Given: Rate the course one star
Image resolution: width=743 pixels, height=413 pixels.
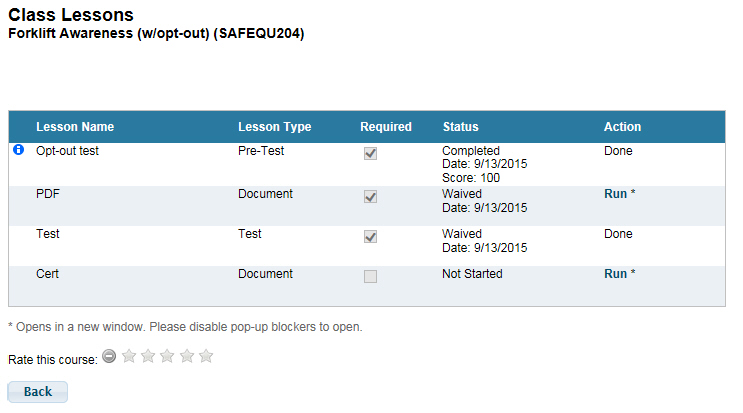Looking at the screenshot, I should [129, 356].
